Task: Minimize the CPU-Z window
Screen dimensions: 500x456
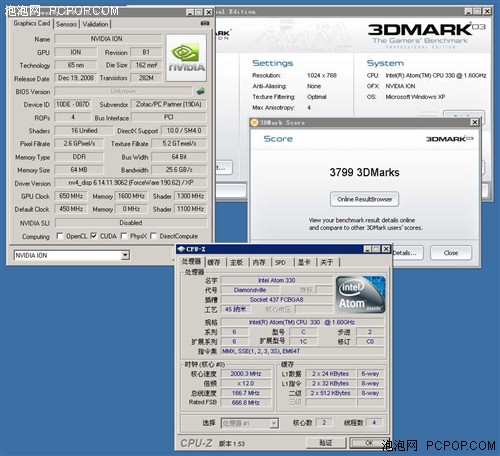Action: pos(367,249)
